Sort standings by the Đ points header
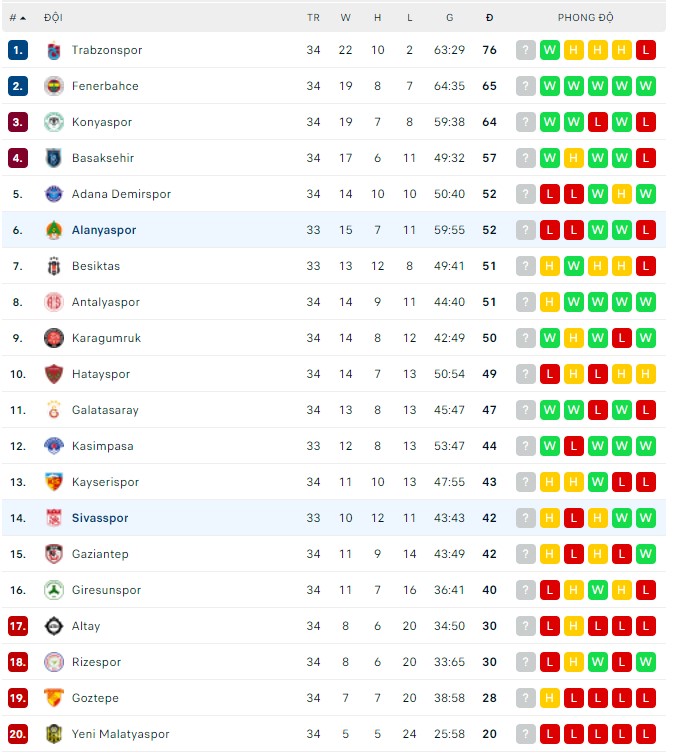 [489, 18]
